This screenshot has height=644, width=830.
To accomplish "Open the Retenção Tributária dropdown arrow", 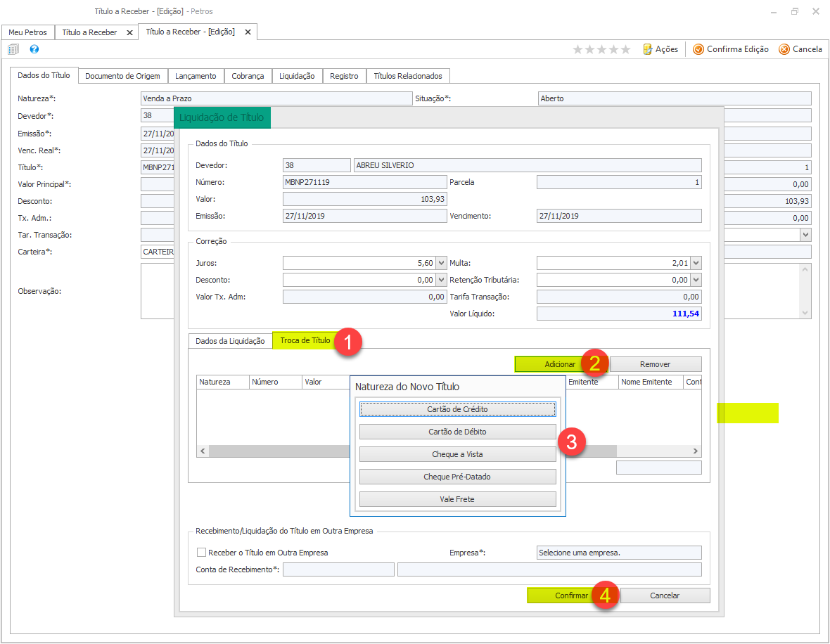I will (x=696, y=280).
